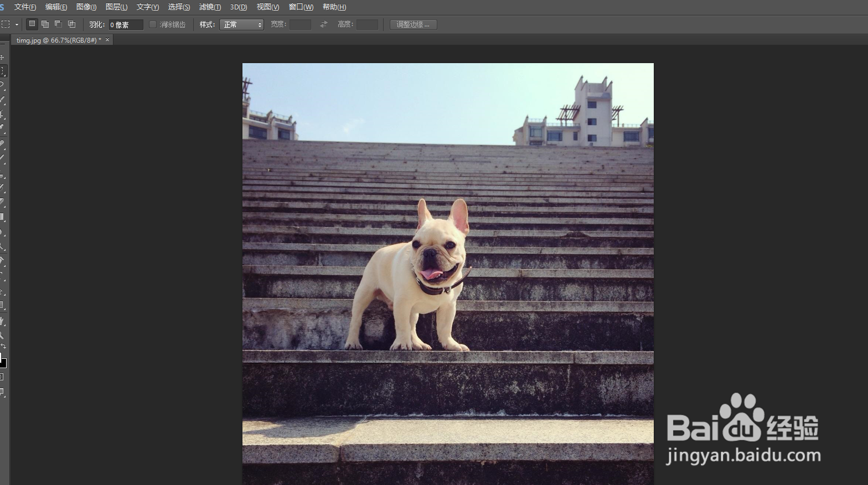Viewport: 868px width, 485px height.
Task: Click the 宽度 width input field
Action: pyautogui.click(x=300, y=24)
